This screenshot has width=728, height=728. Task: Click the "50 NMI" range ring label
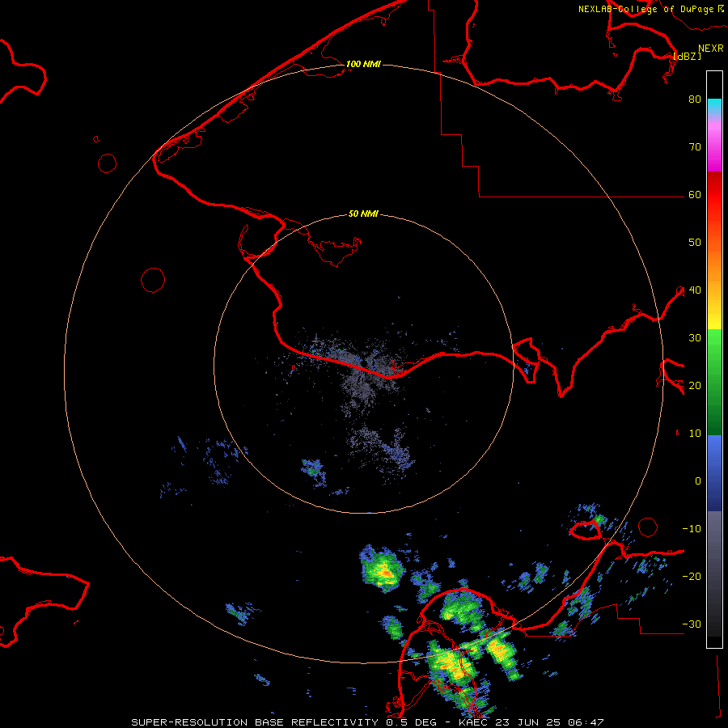[x=363, y=214]
